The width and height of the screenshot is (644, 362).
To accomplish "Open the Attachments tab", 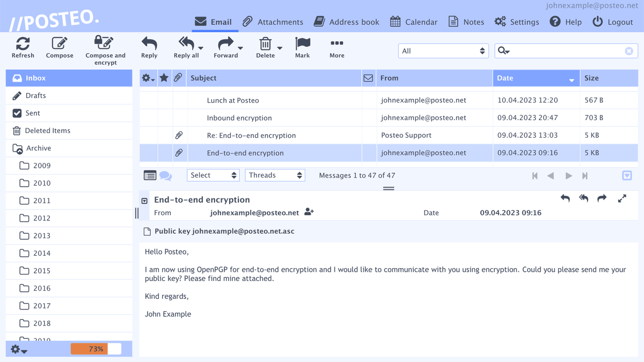I will pos(273,22).
